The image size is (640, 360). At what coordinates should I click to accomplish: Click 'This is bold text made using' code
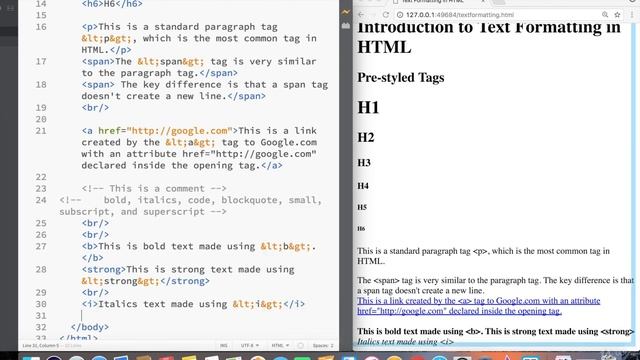tap(177, 247)
